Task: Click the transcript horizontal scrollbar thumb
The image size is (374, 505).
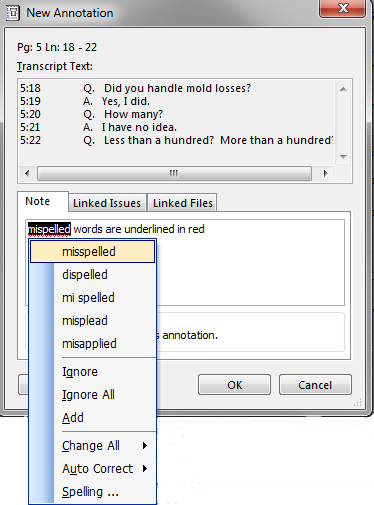Action: (174, 173)
